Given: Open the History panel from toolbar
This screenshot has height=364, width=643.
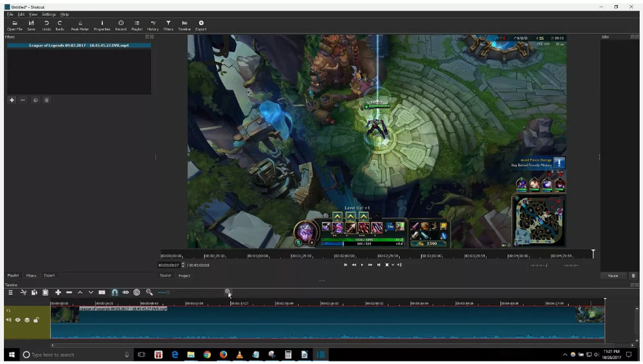Looking at the screenshot, I should (153, 26).
